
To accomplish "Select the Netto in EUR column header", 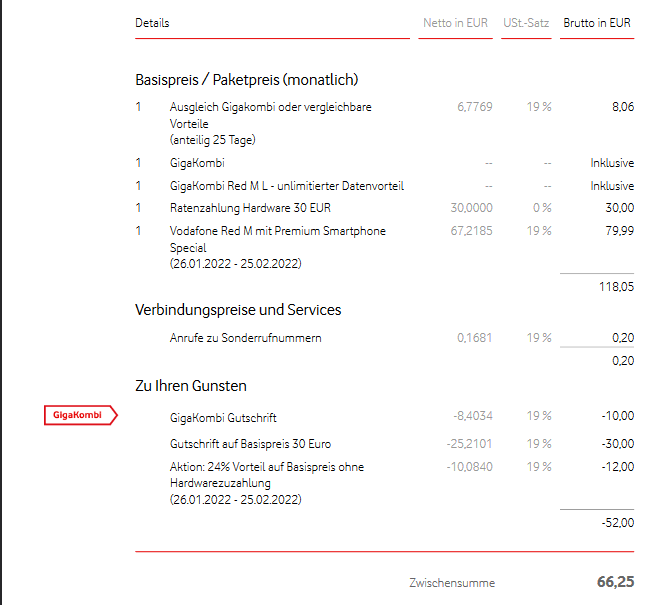I will coord(455,23).
